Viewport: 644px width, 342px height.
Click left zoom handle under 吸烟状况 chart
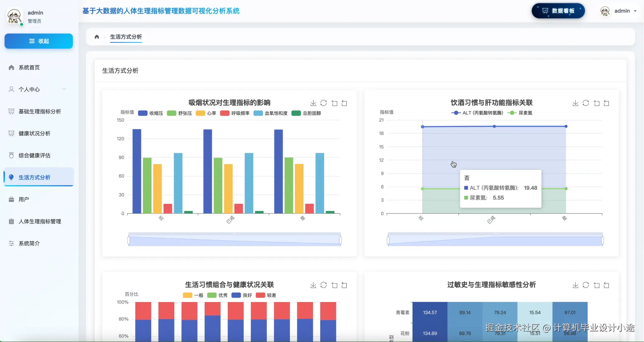pyautogui.click(x=129, y=240)
